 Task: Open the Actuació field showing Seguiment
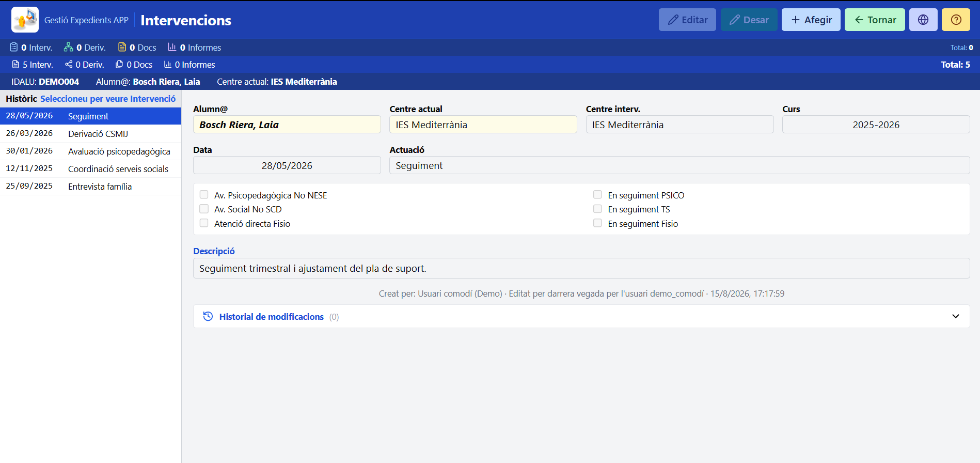click(x=679, y=165)
